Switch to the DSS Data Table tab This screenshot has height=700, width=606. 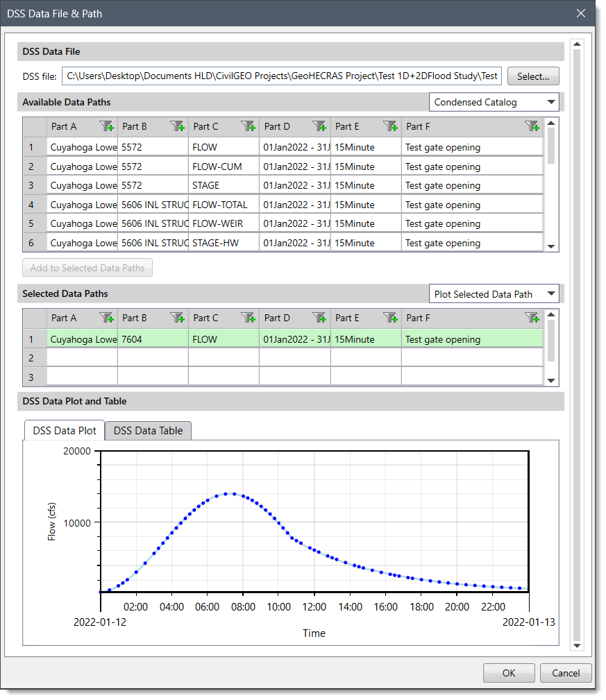pos(149,431)
